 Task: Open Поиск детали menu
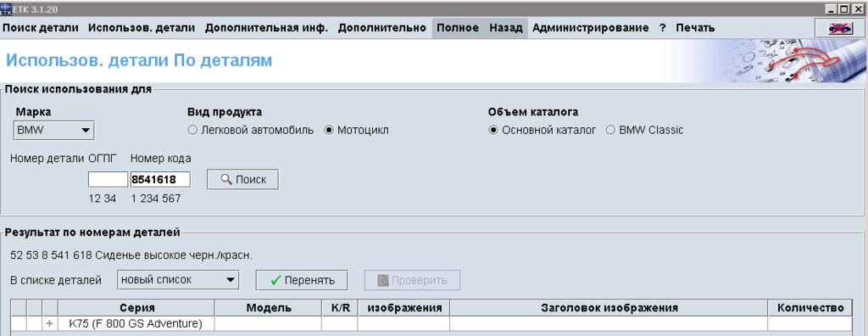[41, 28]
